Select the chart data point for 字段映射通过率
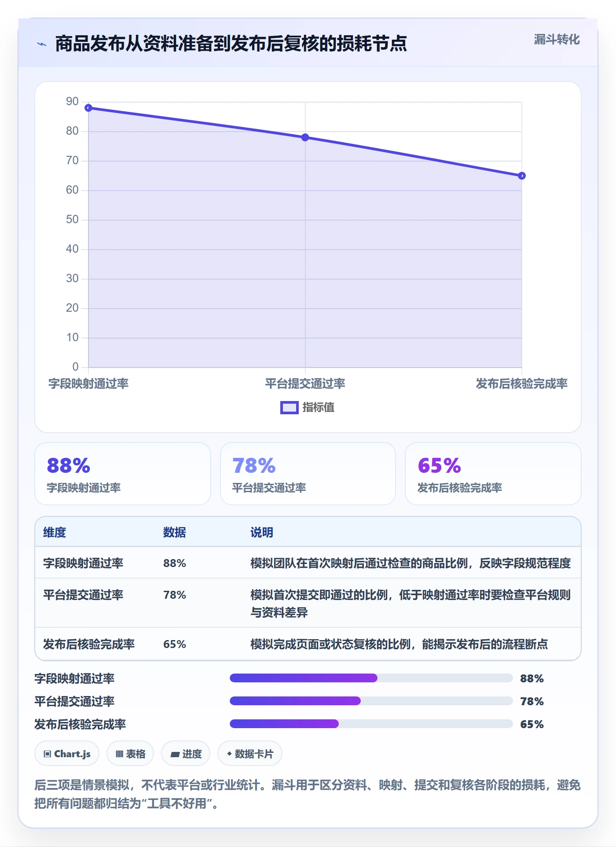616x847 pixels. (88, 108)
